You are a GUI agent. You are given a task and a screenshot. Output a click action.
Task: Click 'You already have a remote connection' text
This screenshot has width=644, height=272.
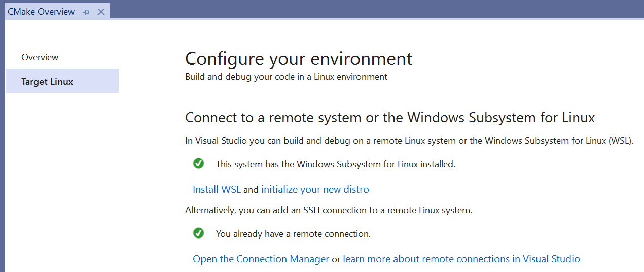tap(293, 234)
